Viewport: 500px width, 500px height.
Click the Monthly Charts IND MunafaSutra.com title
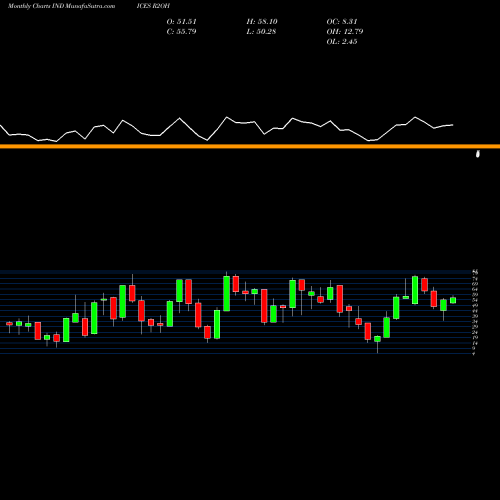(61, 6)
